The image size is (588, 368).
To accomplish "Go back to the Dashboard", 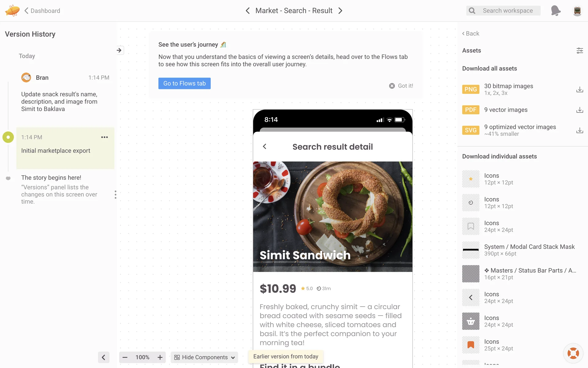I will (42, 11).
